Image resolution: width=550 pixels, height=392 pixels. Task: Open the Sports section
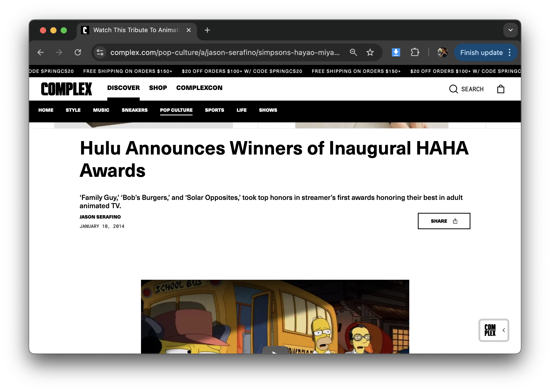(x=214, y=110)
